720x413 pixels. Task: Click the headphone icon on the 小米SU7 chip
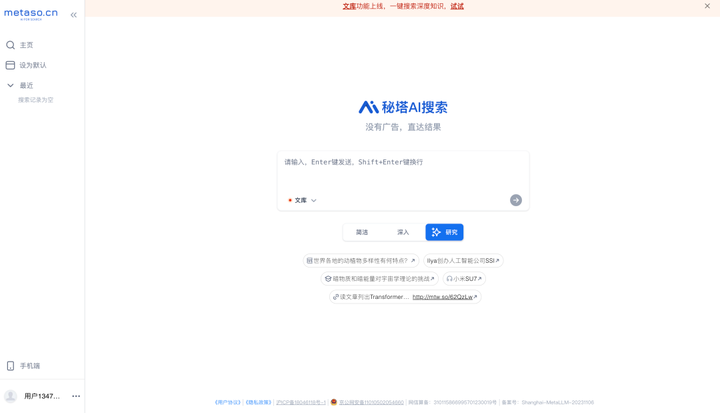(x=450, y=278)
